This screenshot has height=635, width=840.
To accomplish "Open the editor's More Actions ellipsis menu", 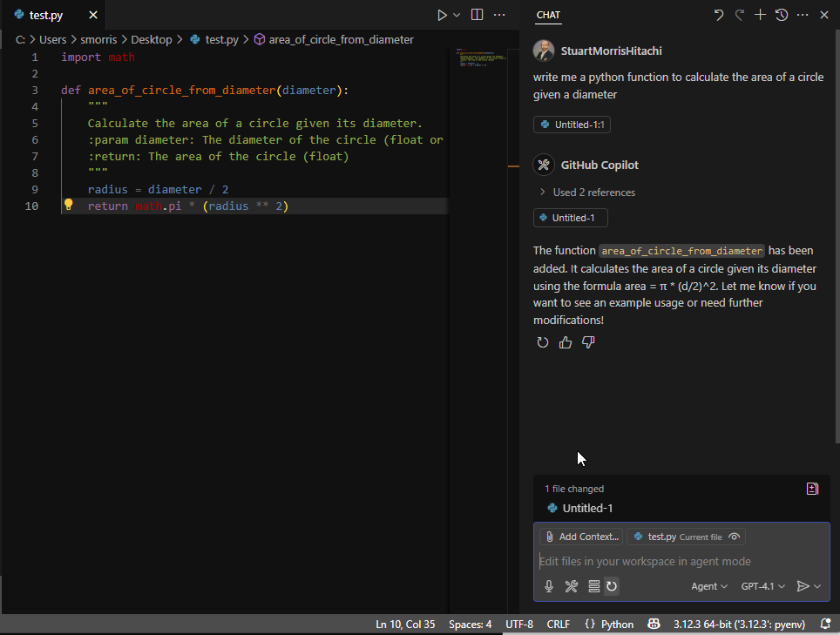I will tap(499, 15).
